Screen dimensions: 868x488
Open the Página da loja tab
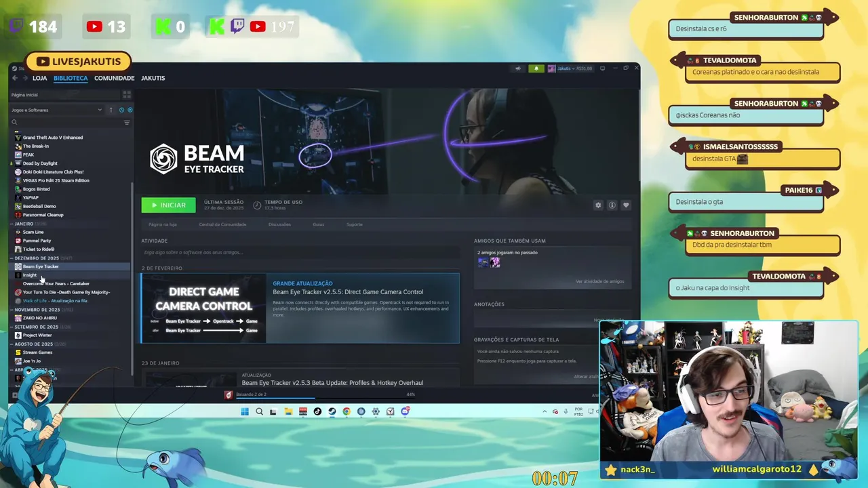(x=163, y=224)
